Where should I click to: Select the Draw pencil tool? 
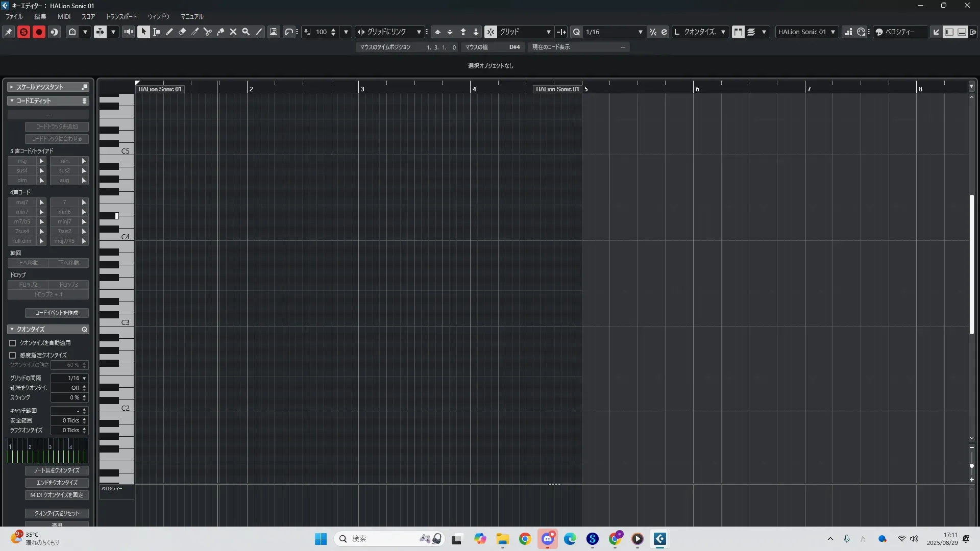[x=169, y=32]
